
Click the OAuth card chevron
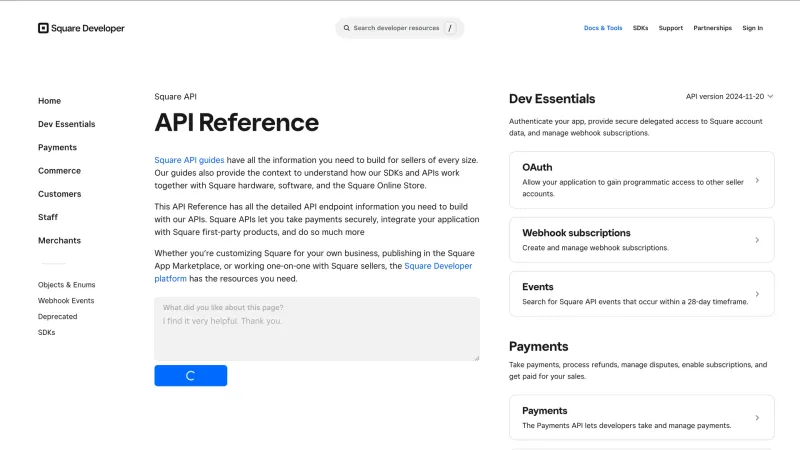(757, 180)
